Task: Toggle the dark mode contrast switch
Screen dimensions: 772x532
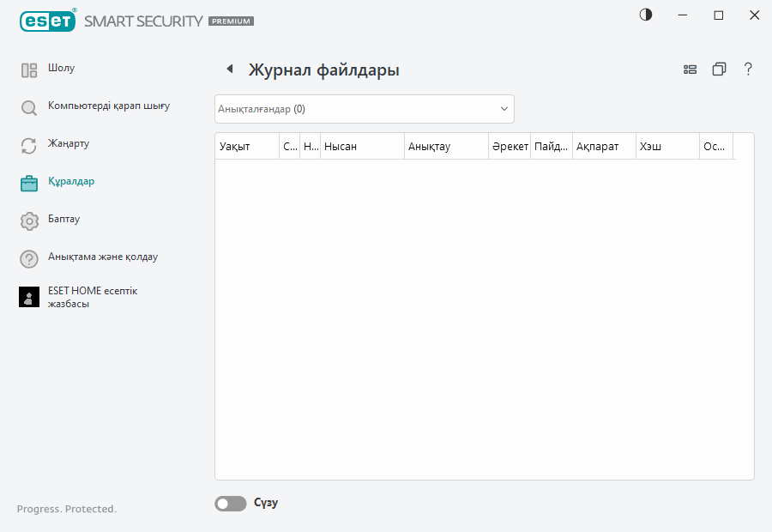Action: tap(644, 15)
